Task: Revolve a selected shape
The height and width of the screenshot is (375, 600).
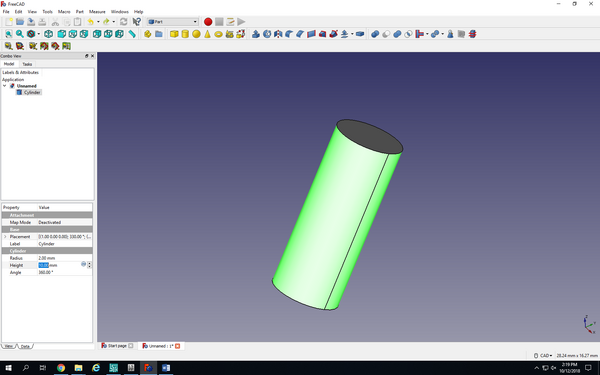Action: pos(267,34)
